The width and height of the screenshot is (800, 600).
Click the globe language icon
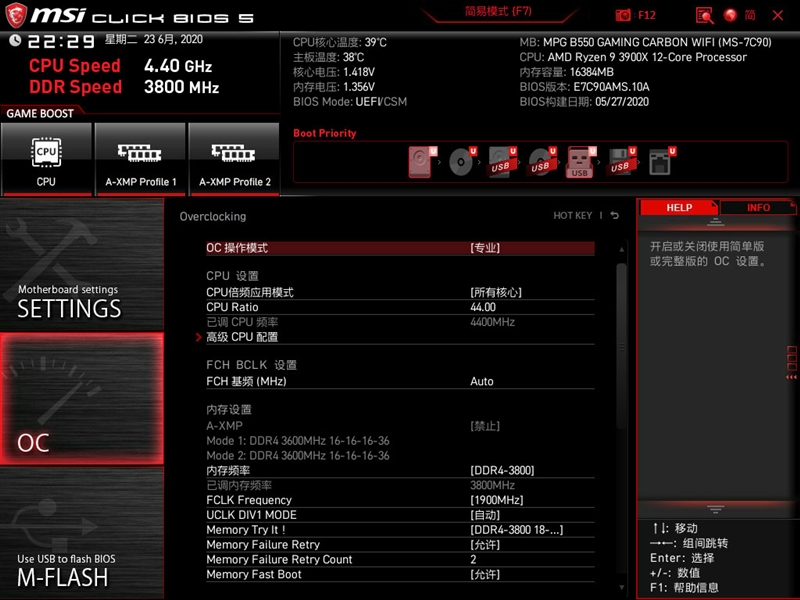tap(731, 15)
